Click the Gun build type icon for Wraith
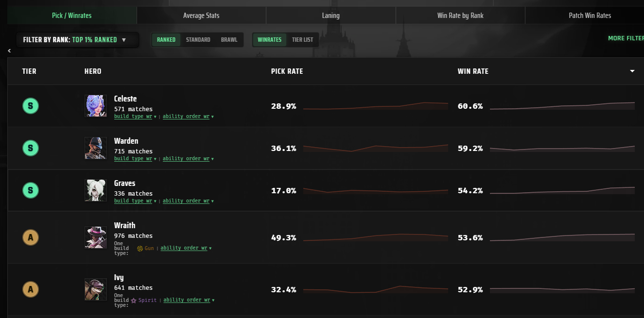Viewport: 644px width, 318px height. coord(140,248)
